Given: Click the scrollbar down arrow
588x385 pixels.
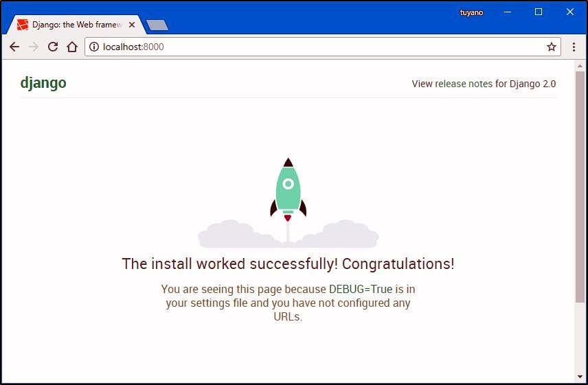Looking at the screenshot, I should [x=580, y=377].
